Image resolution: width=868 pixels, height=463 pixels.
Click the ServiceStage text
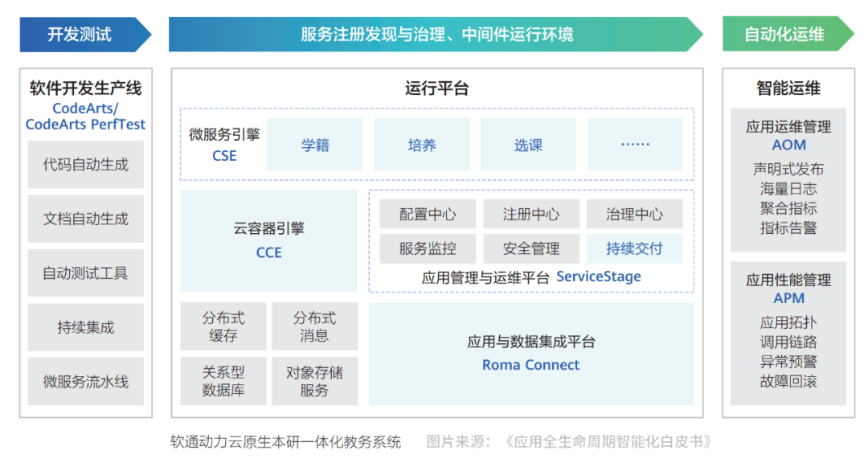coord(599,277)
